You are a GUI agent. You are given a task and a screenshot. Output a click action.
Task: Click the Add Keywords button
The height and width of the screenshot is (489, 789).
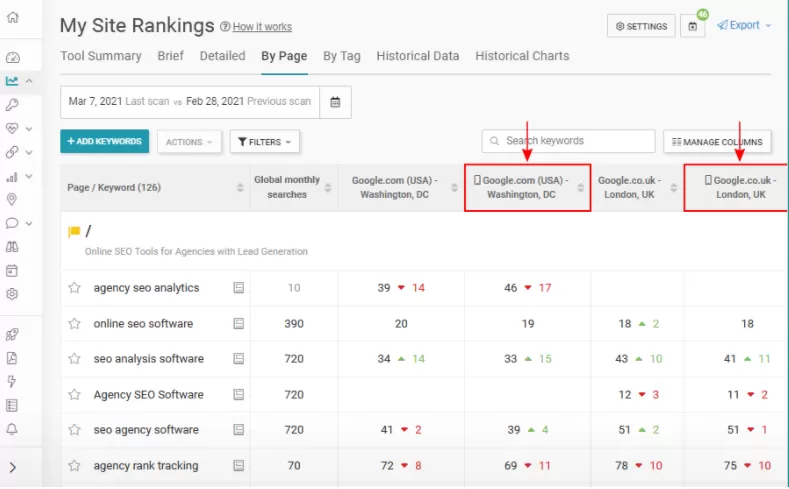[x=104, y=142]
